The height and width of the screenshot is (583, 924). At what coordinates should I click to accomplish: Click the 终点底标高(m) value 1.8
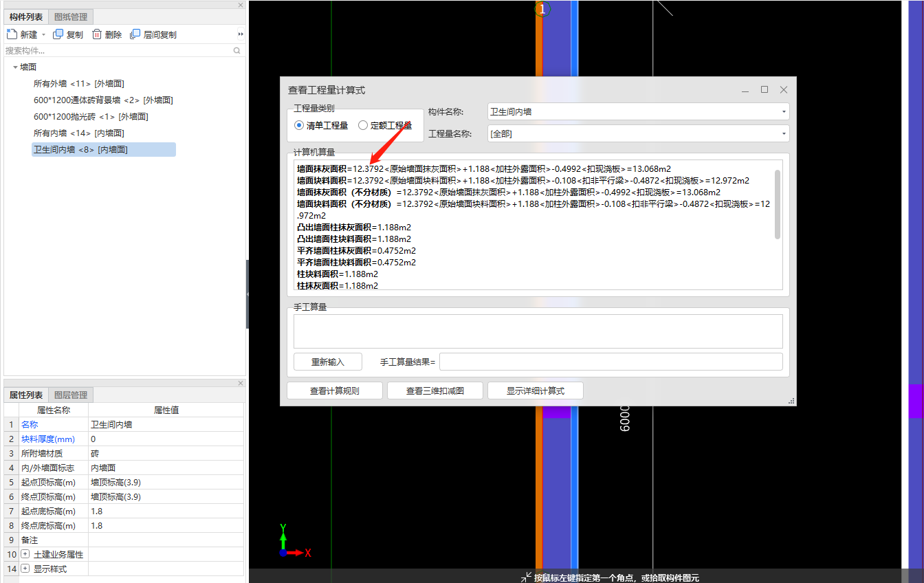point(166,525)
